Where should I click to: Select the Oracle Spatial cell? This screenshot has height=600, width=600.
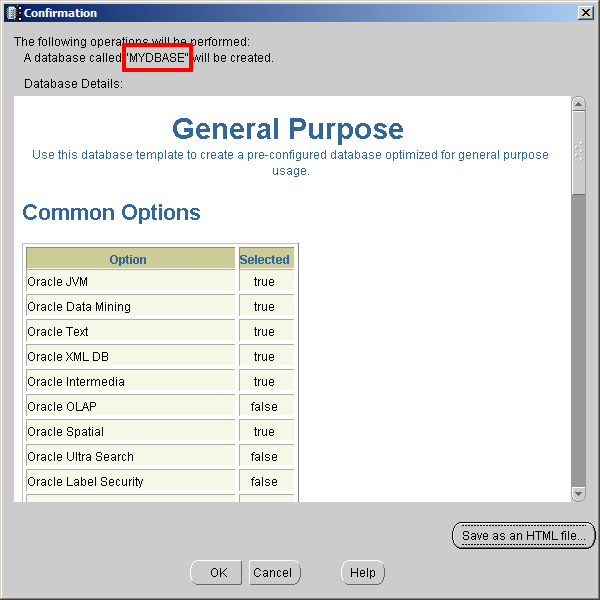click(x=130, y=432)
